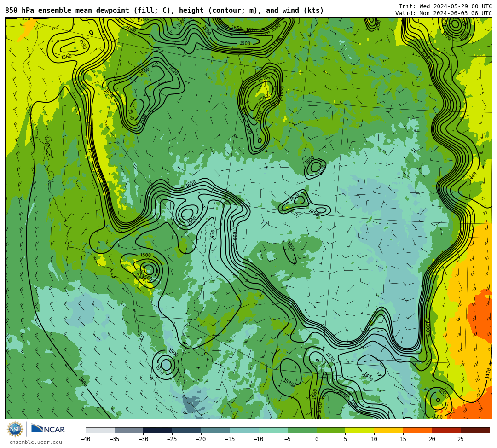Click the NSF logo icon
Image resolution: width=497 pixels, height=448 pixels.
tap(15, 430)
